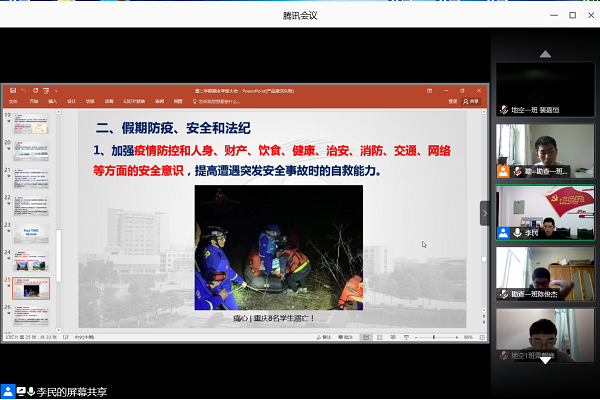Collapse the participant video sidebar
Screen dimensions: 600x400
tap(485, 213)
